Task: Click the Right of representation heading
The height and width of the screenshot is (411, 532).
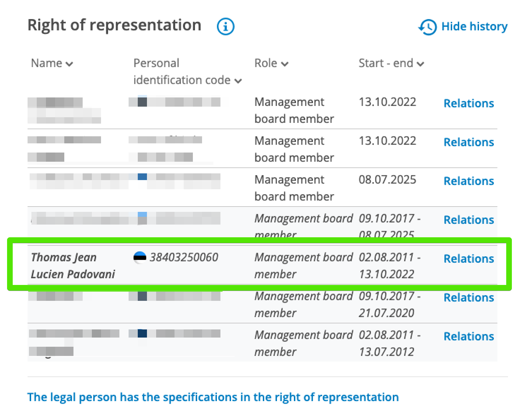Action: tap(114, 25)
